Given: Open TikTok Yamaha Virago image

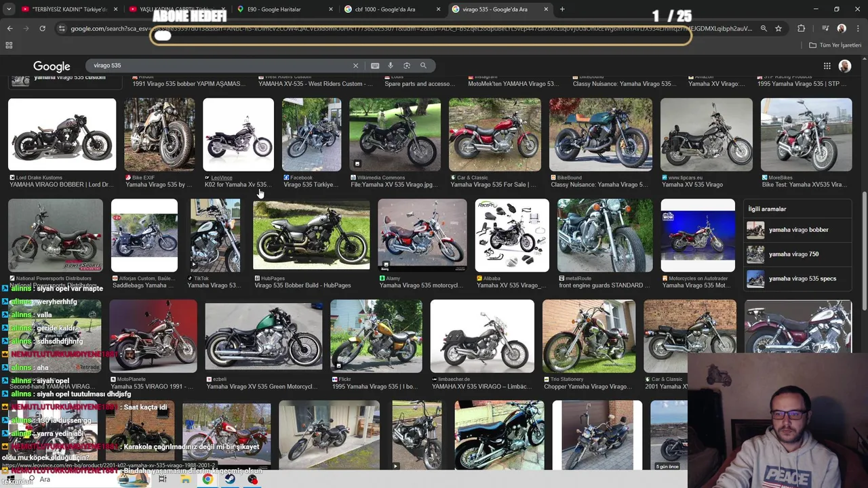Looking at the screenshot, I should tap(215, 235).
